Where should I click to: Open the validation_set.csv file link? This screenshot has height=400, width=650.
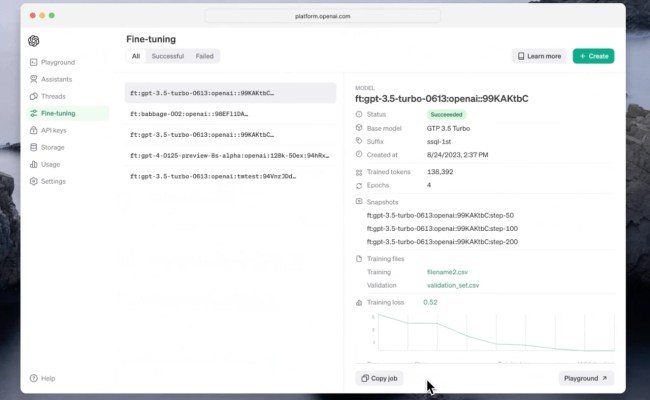tap(453, 285)
